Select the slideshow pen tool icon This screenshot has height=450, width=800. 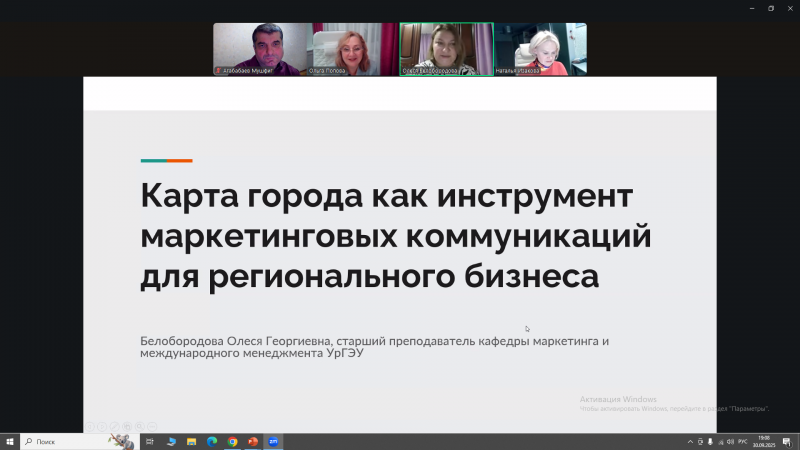pos(114,426)
